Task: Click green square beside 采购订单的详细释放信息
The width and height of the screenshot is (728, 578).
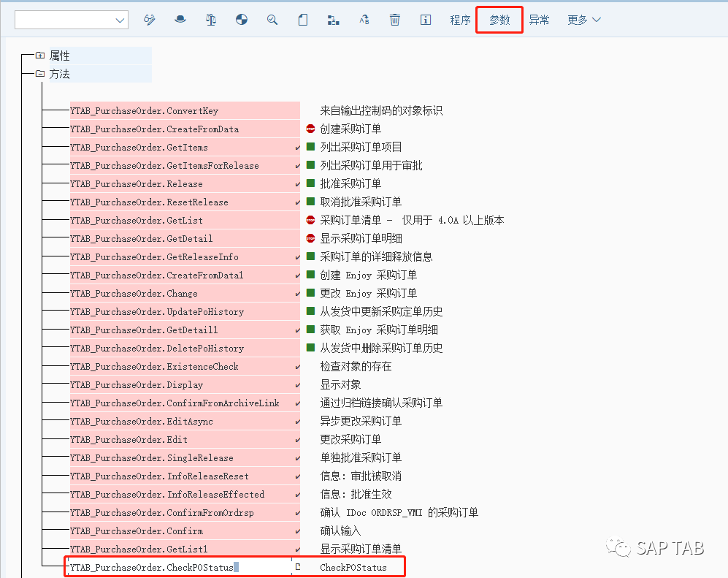Action: (310, 256)
